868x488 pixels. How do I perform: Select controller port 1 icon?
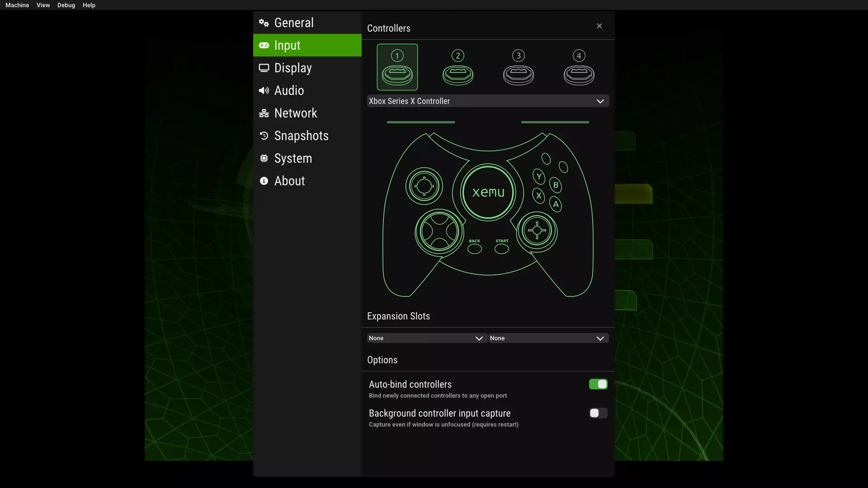pos(397,67)
